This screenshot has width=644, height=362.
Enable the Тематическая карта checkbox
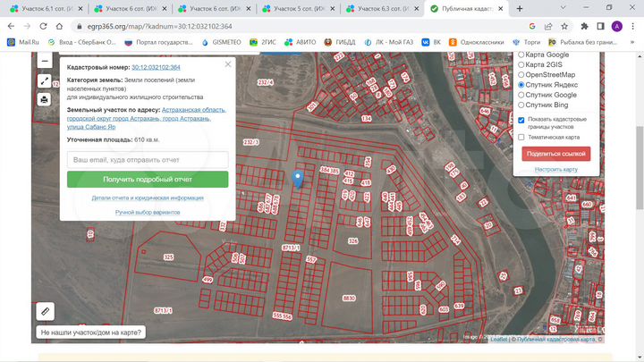pos(521,137)
